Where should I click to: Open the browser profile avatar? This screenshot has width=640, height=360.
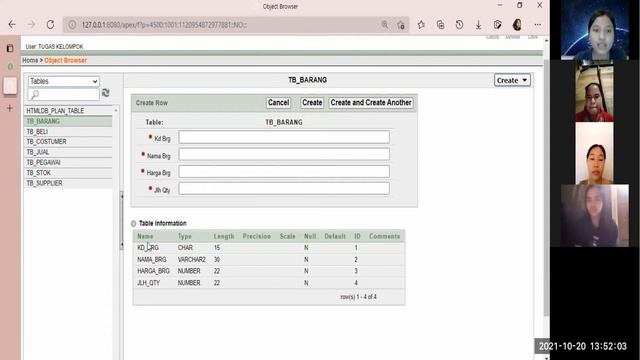[517, 25]
